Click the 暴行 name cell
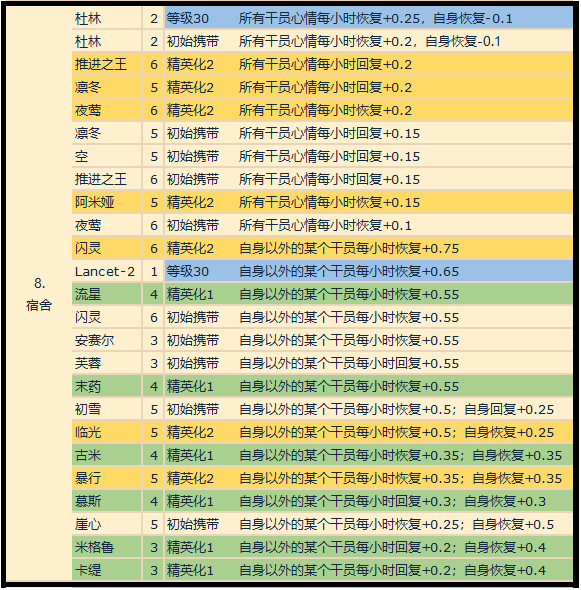 pos(107,478)
